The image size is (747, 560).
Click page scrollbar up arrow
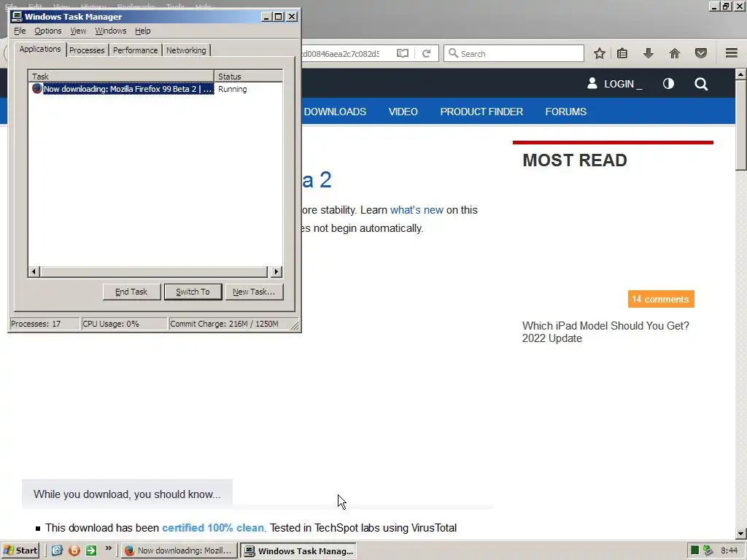[x=741, y=74]
